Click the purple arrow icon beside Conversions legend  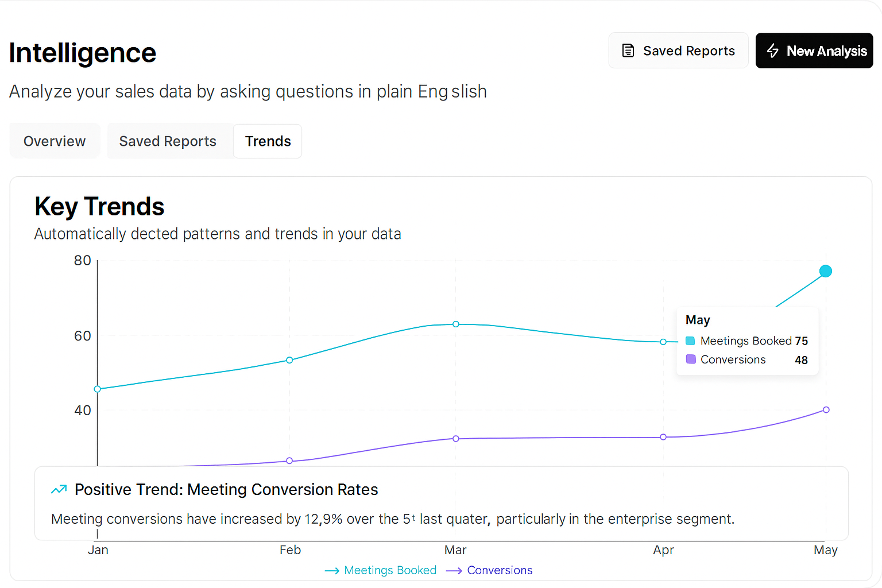[x=454, y=570]
